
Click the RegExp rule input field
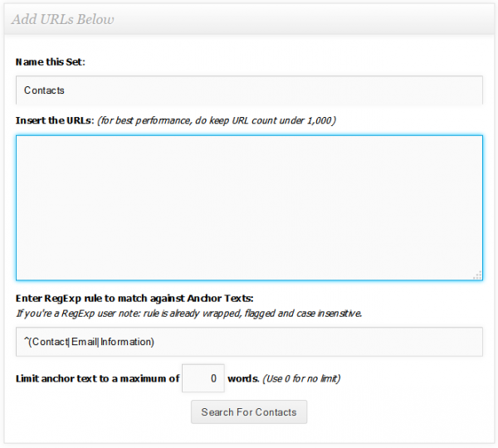[249, 342]
